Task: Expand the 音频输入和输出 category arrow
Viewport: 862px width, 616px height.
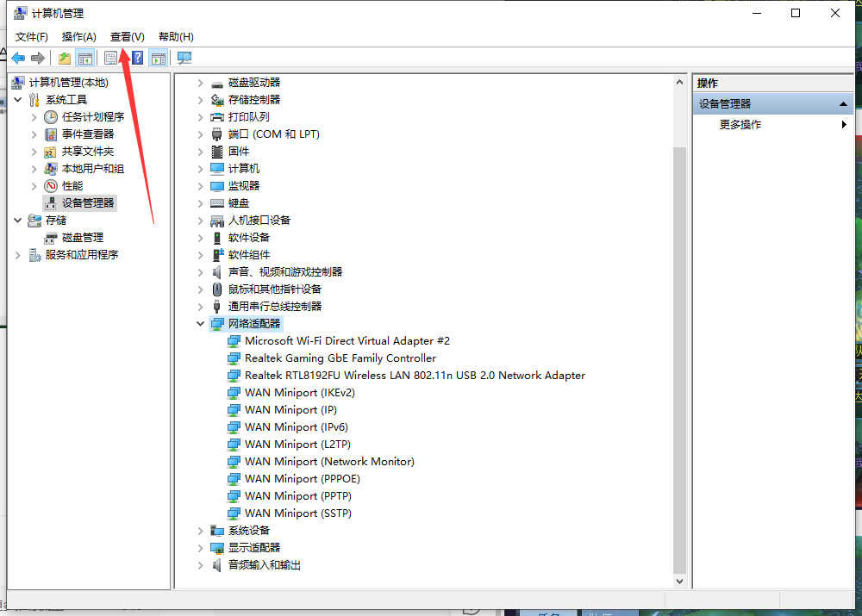Action: (x=201, y=565)
